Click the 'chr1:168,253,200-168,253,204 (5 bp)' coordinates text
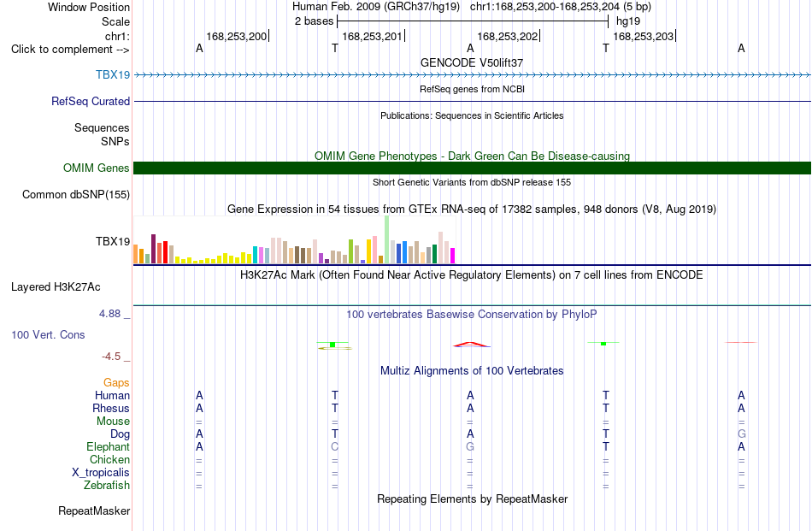Screen dimensions: 812x531 click(x=561, y=7)
